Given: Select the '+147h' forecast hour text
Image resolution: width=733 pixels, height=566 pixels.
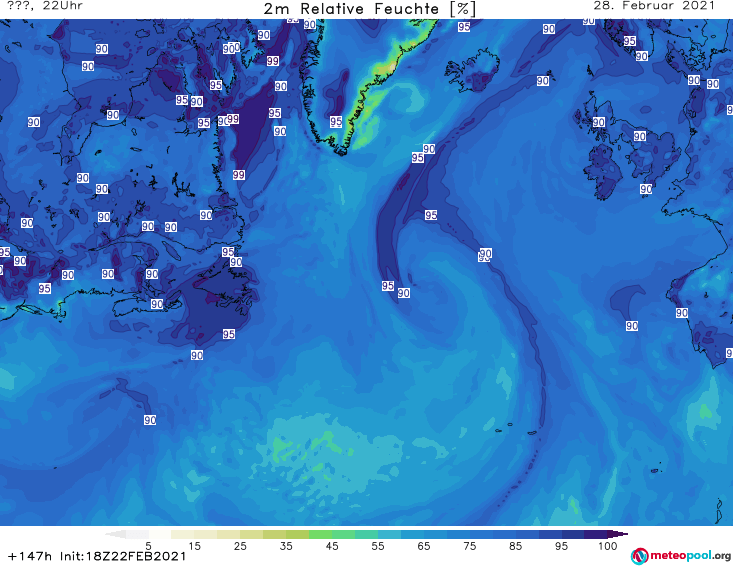Looking at the screenshot, I should [30, 556].
